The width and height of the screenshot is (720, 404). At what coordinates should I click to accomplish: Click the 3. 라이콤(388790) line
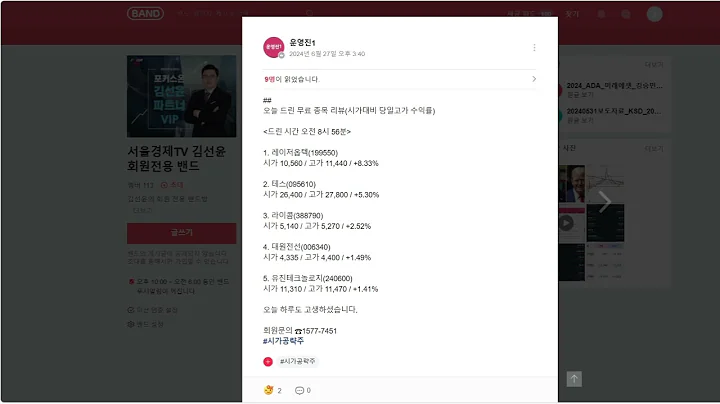[293, 216]
